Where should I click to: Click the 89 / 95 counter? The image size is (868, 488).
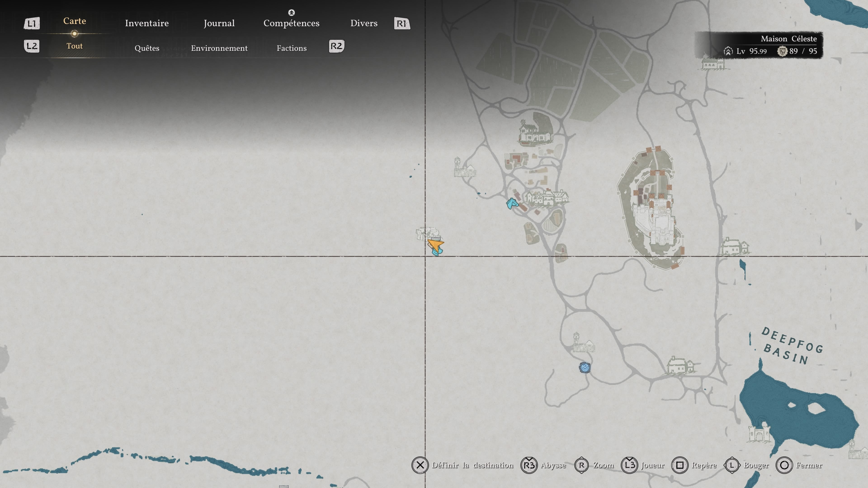[x=803, y=51]
